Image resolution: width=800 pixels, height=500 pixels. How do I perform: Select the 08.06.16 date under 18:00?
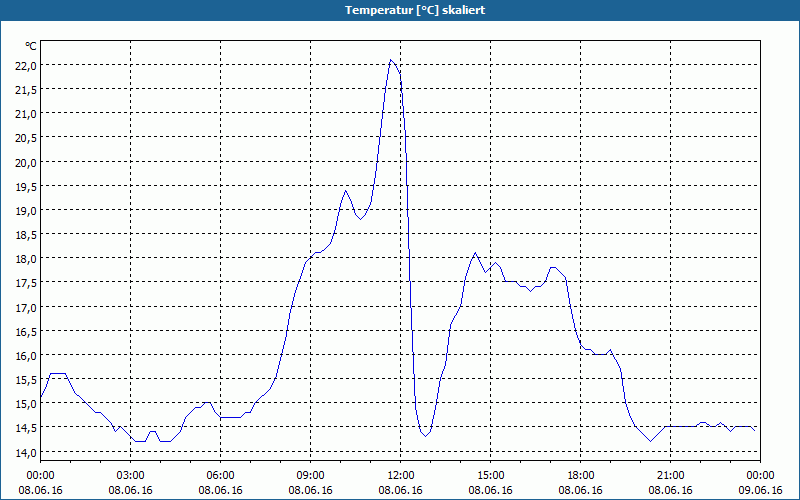pos(581,490)
